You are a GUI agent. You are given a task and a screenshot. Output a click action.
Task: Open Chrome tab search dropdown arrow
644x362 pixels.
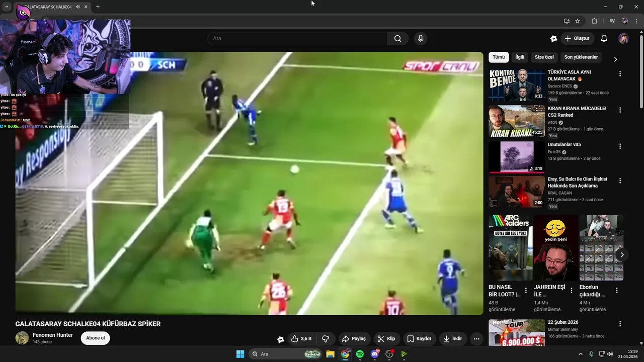tap(7, 7)
